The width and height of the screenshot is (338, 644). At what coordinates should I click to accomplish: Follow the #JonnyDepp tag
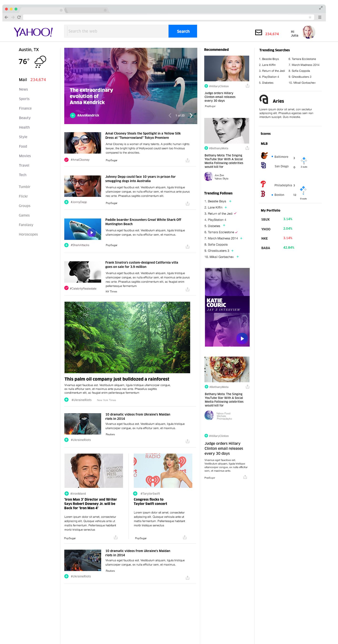[66, 202]
